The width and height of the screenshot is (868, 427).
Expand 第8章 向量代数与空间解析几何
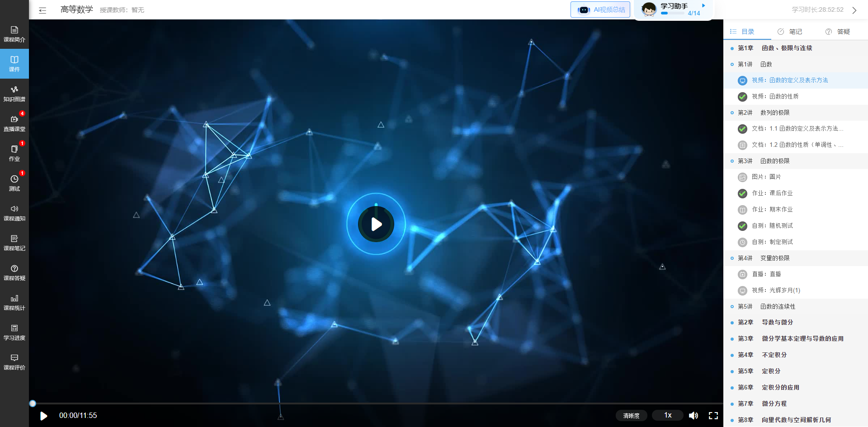[x=796, y=420]
